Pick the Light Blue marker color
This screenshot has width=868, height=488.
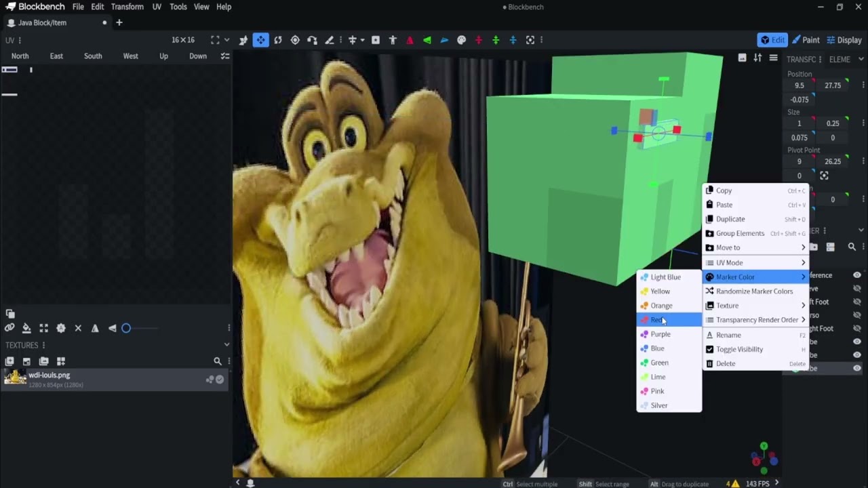(669, 277)
